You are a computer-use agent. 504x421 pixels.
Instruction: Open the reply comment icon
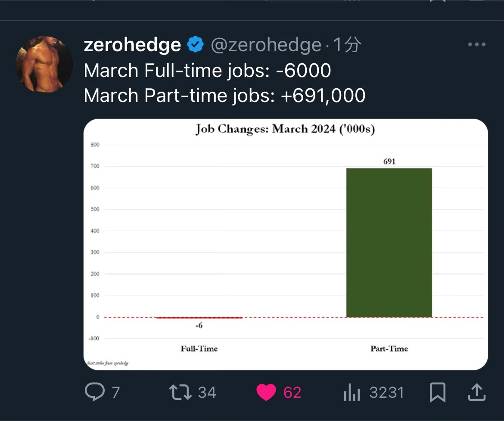pos(94,392)
